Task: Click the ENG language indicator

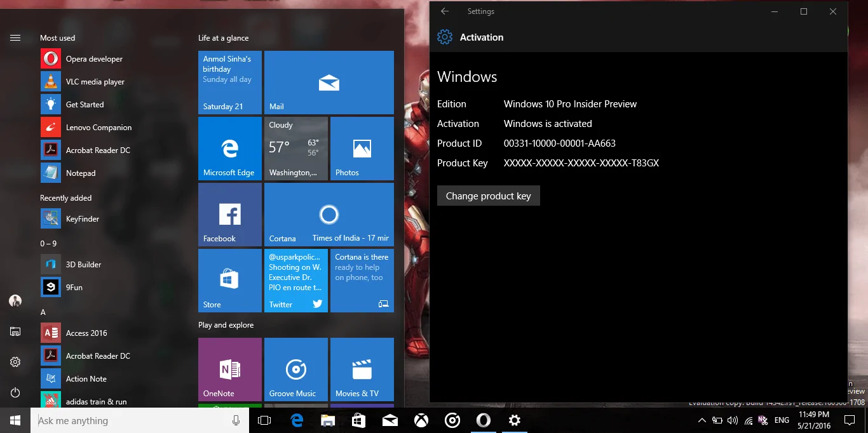Action: click(782, 420)
